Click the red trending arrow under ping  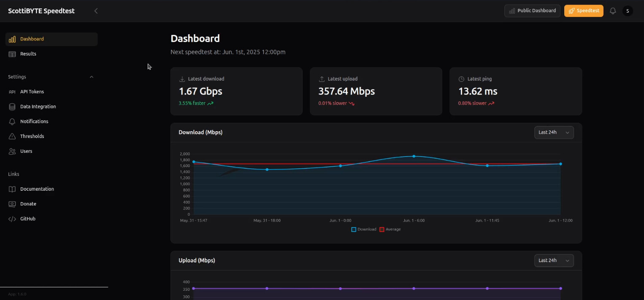click(491, 103)
